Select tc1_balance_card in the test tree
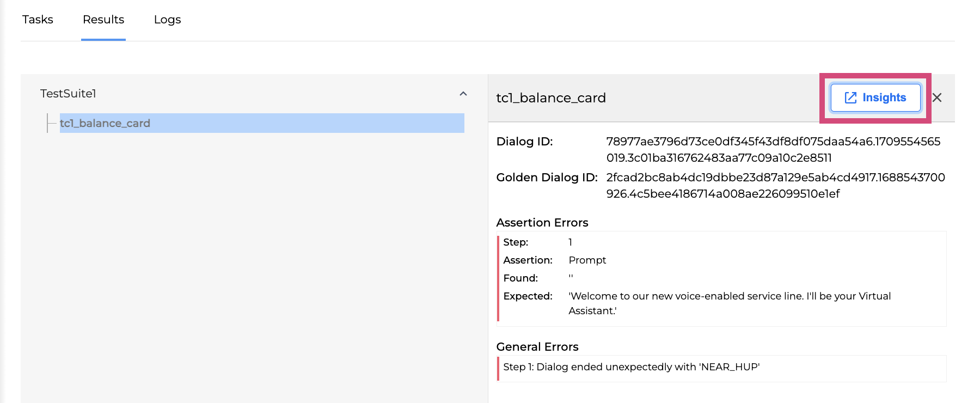The height and width of the screenshot is (403, 980). click(x=105, y=123)
